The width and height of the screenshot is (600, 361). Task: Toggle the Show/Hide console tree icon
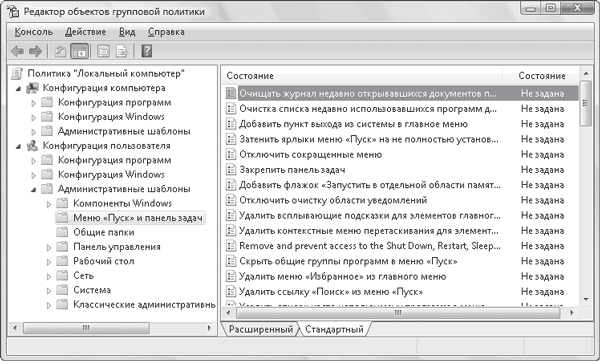80,51
